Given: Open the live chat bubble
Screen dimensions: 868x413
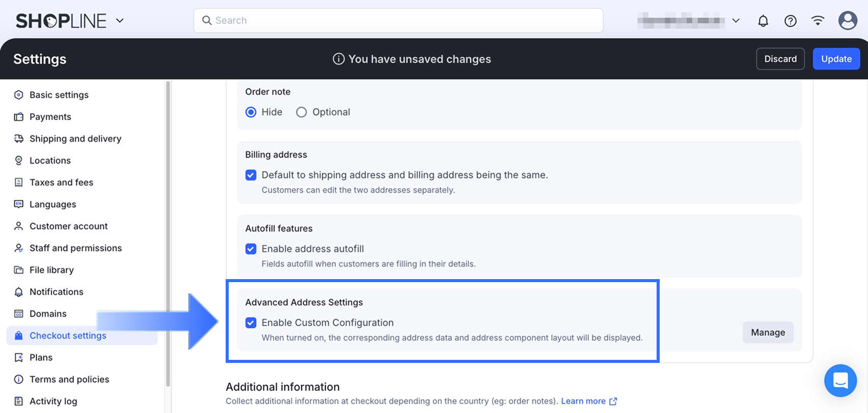Looking at the screenshot, I should tap(840, 380).
